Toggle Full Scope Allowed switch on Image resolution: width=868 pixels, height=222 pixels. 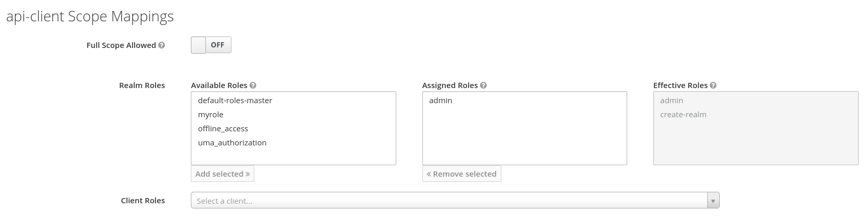(211, 45)
